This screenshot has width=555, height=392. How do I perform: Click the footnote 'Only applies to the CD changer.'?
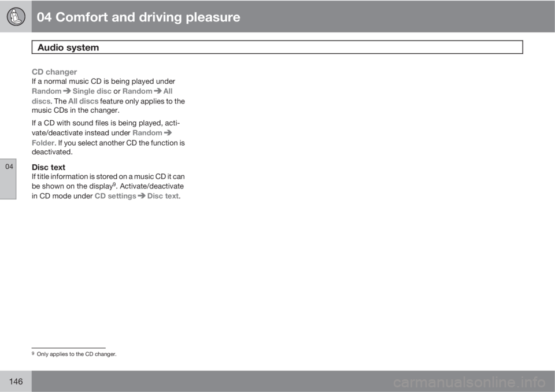click(76, 354)
